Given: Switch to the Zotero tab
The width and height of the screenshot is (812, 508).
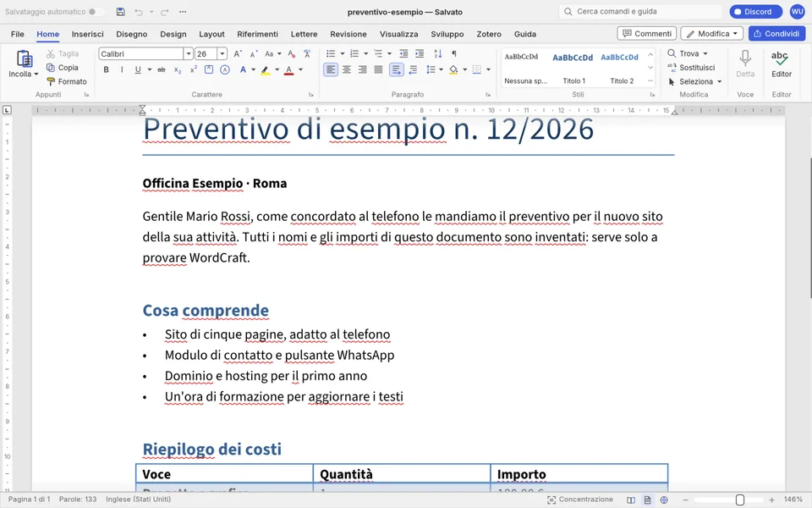Looking at the screenshot, I should 489,34.
